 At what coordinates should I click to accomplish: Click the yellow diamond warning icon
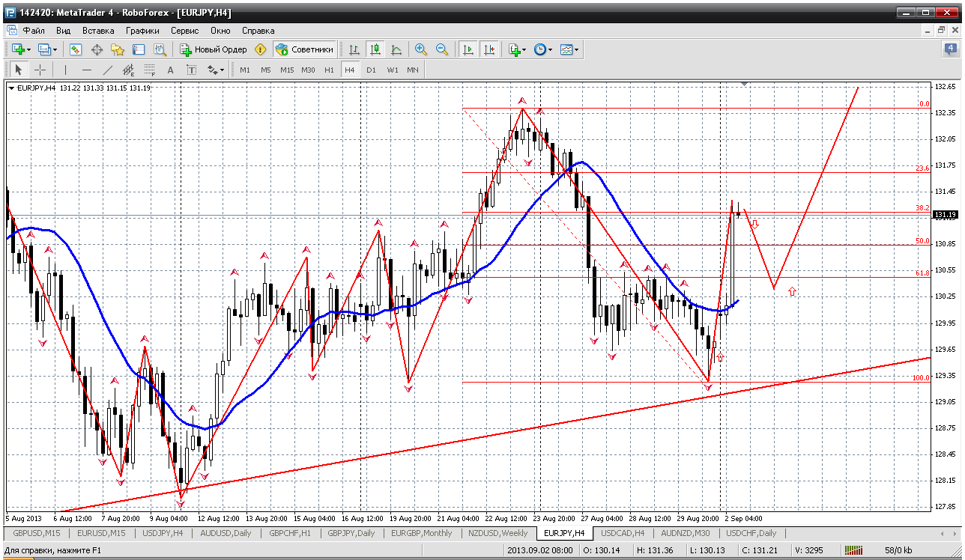pyautogui.click(x=260, y=49)
